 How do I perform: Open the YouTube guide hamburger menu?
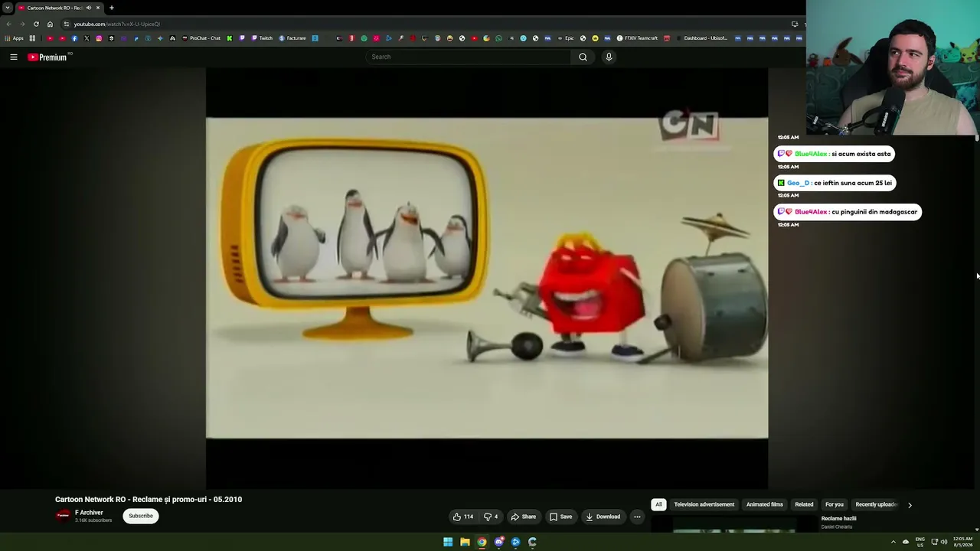14,57
